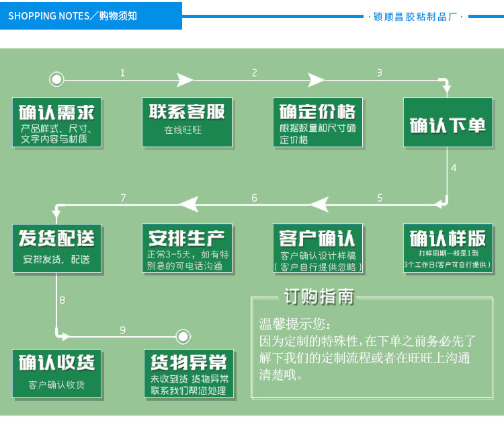Image resolution: width=504 pixels, height=427 pixels.
Task: Click the end circle marker after step 9
Action: (183, 337)
